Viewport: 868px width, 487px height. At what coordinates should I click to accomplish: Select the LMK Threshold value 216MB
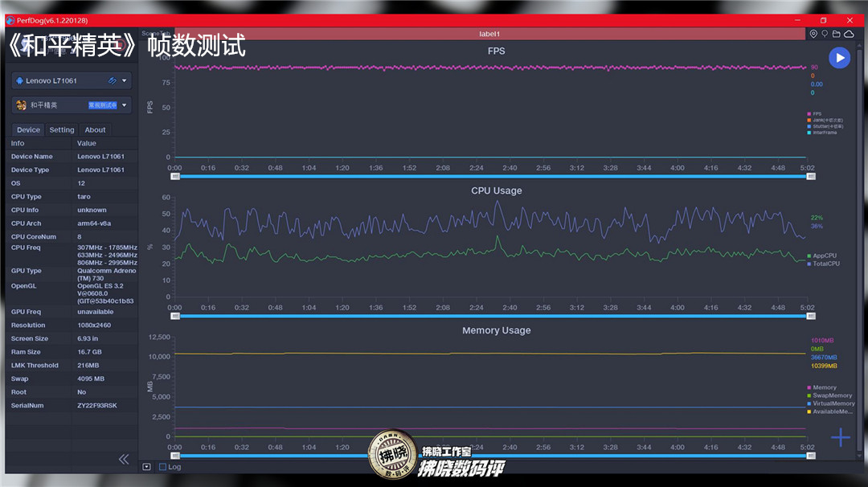tap(88, 365)
